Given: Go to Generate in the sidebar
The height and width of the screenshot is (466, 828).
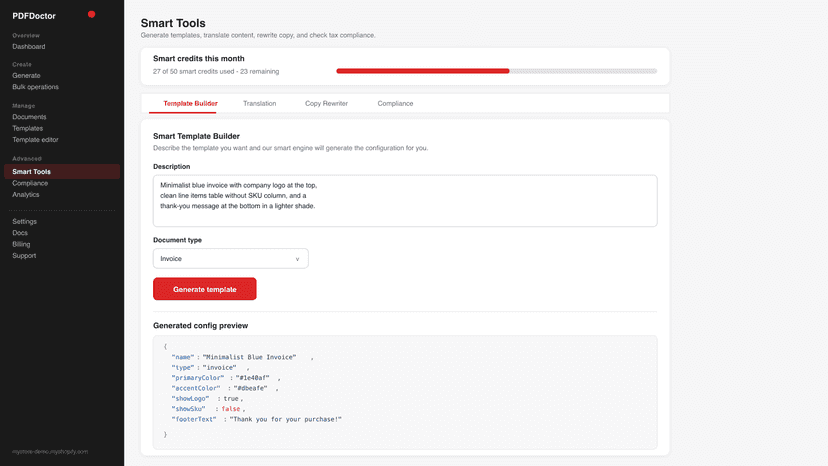Looking at the screenshot, I should click(26, 76).
